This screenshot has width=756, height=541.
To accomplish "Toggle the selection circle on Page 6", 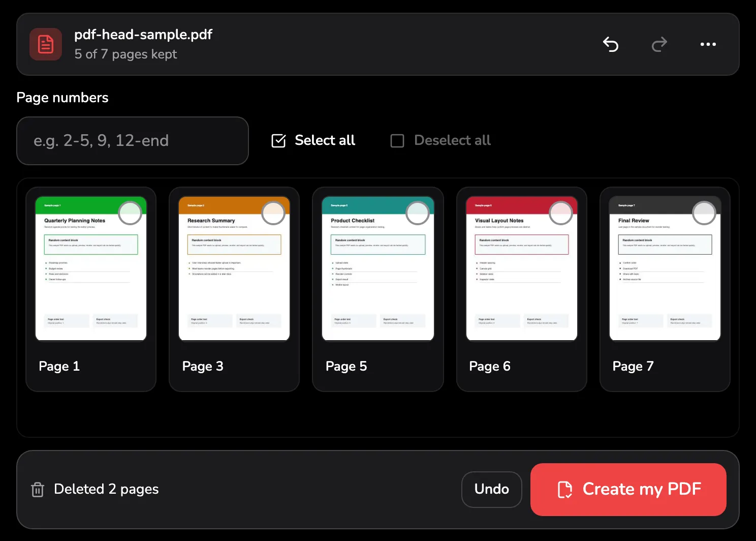I will click(x=561, y=213).
